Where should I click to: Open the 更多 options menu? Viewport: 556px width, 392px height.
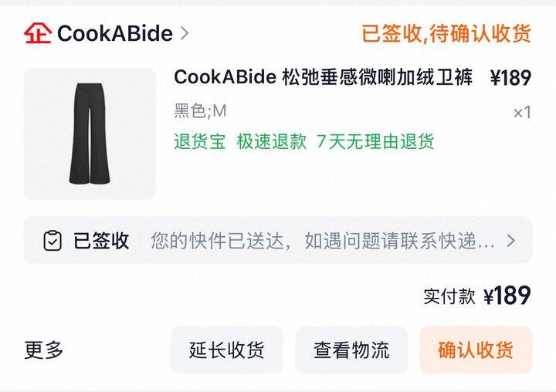43,350
